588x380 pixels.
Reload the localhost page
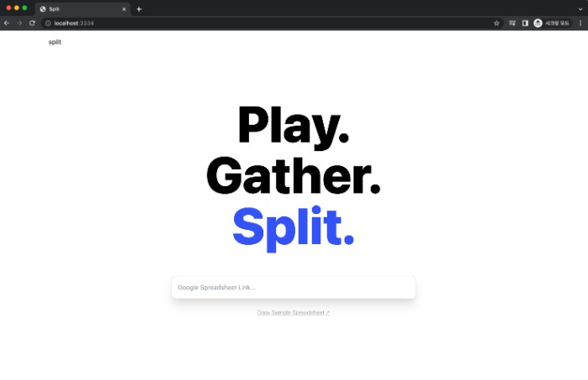[32, 23]
